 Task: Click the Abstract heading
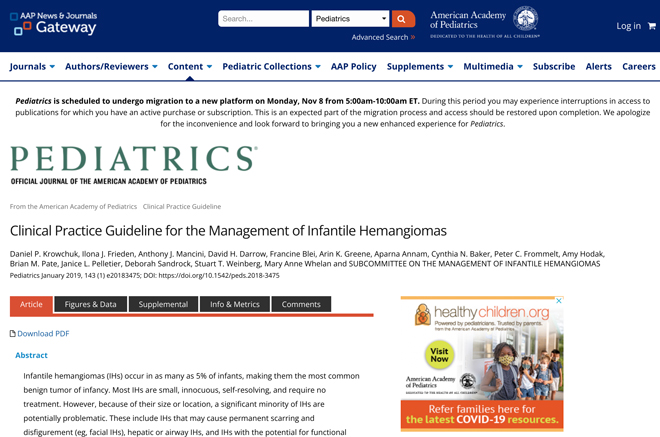(x=32, y=355)
